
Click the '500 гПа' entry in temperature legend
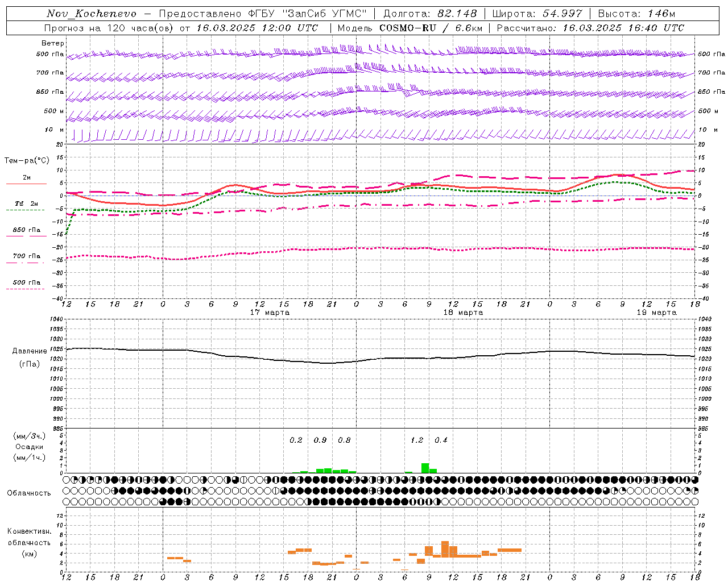pos(26,282)
